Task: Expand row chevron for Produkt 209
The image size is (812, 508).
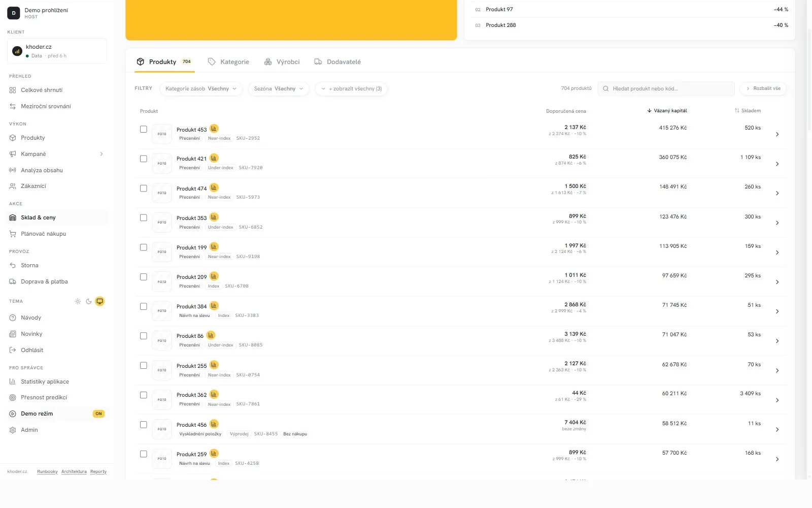Action: point(777,282)
